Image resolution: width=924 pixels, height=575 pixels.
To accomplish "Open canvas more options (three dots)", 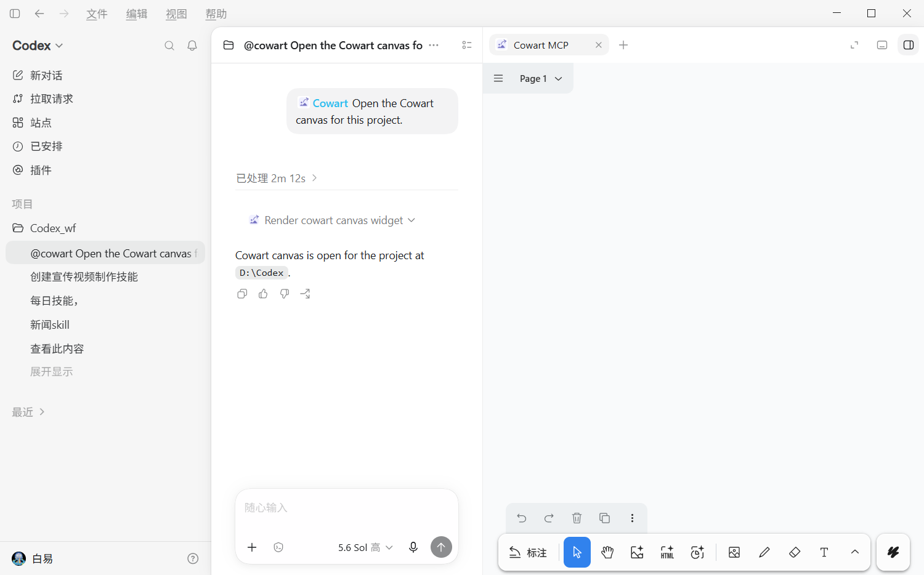I will (x=632, y=518).
